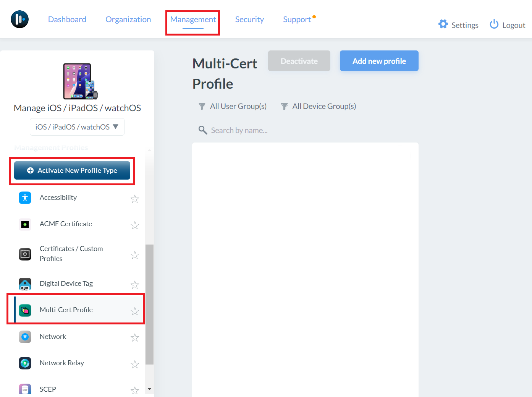Click the Network Wi-Fi icon

[x=25, y=337]
